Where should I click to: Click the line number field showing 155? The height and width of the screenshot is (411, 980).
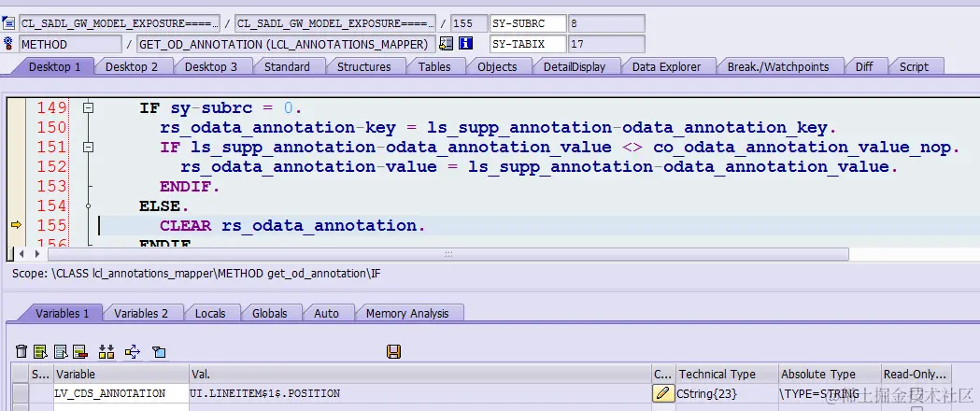click(469, 23)
